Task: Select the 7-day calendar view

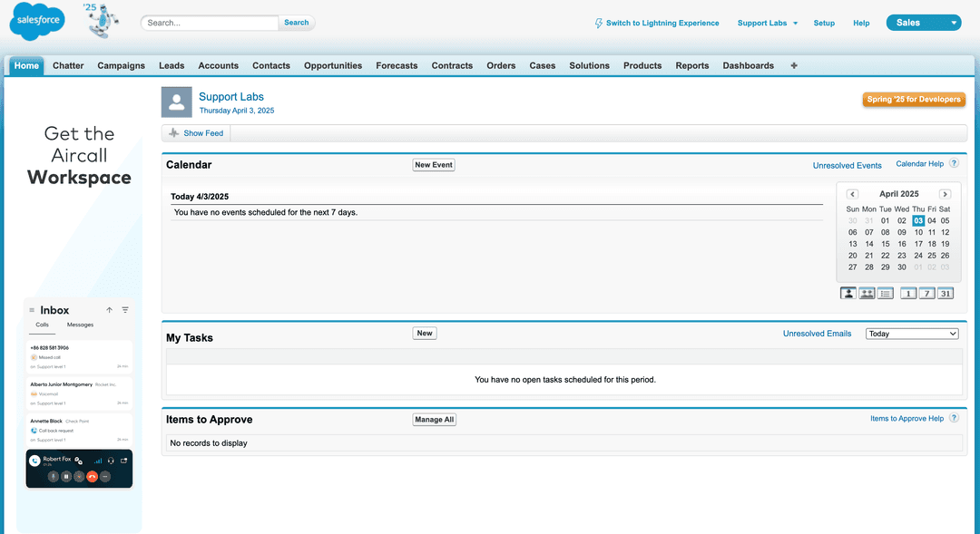Action: pos(926,292)
